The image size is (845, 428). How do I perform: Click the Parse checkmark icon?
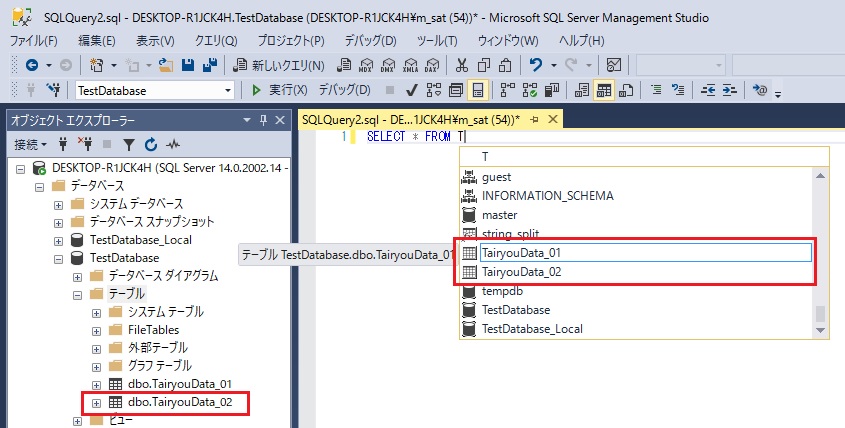coord(412,90)
